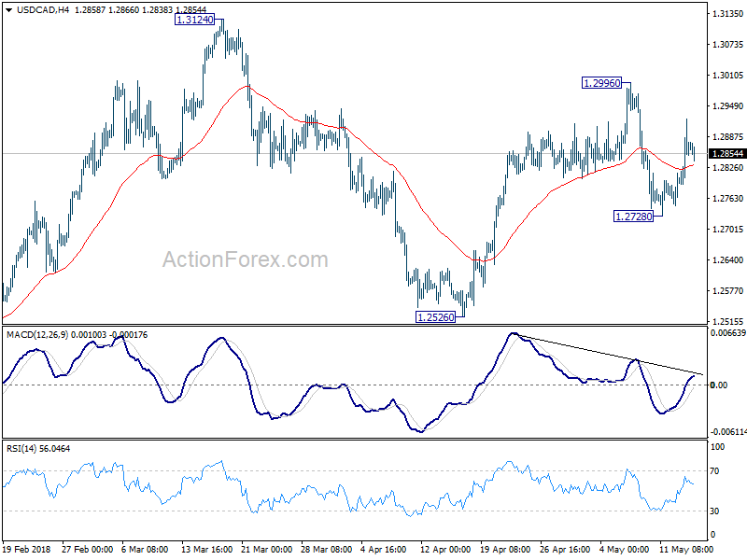The width and height of the screenshot is (747, 560).
Task: Click the 1.28875 price scale value
Action: tap(727, 136)
